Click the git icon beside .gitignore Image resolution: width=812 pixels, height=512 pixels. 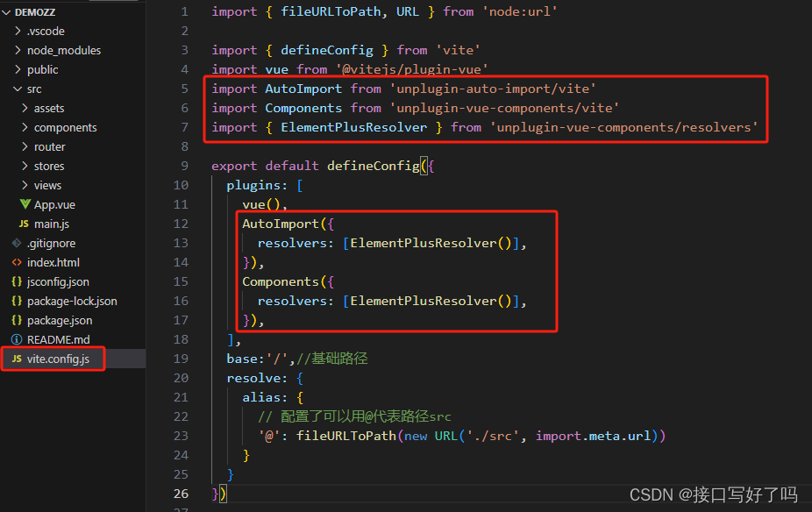click(x=17, y=243)
